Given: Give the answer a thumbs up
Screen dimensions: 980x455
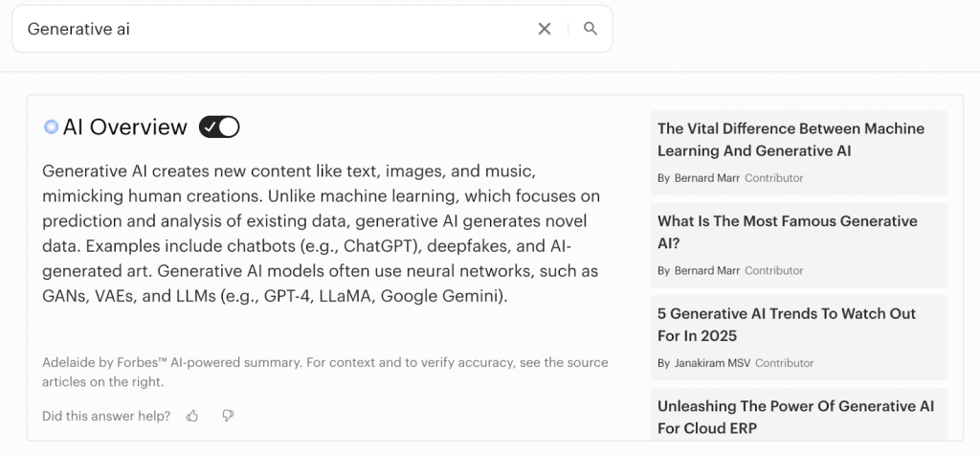Looking at the screenshot, I should 192,416.
